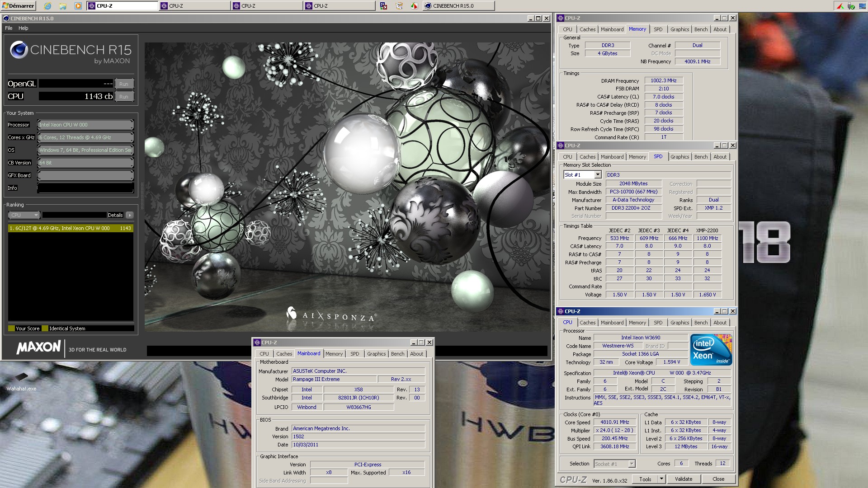Open About tab in Mainboard CPU-Z window
This screenshot has height=488, width=868.
pos(416,354)
